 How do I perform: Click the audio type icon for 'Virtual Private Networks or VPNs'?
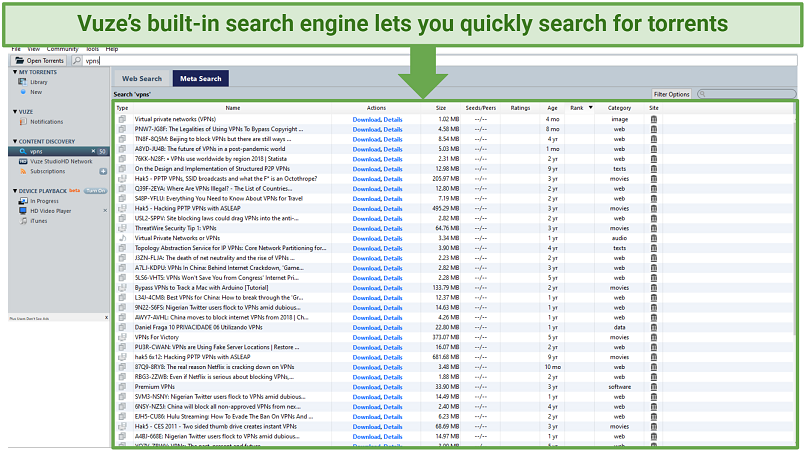click(x=122, y=238)
